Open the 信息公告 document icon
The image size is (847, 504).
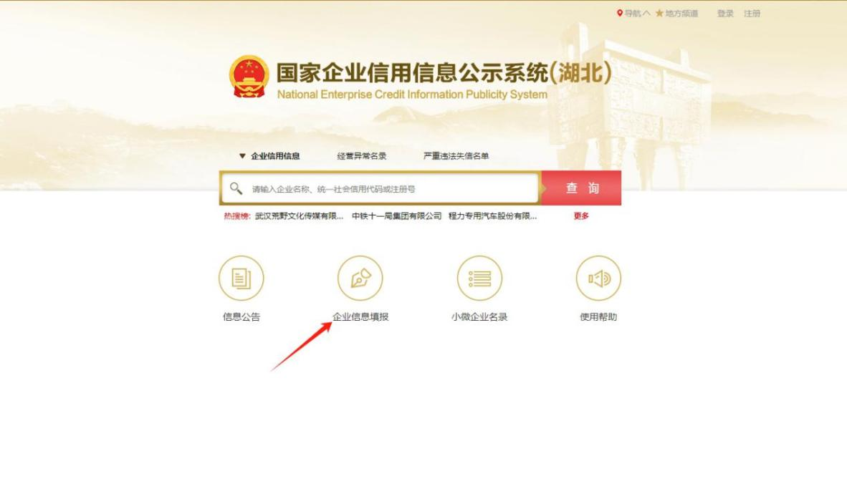[x=241, y=278]
